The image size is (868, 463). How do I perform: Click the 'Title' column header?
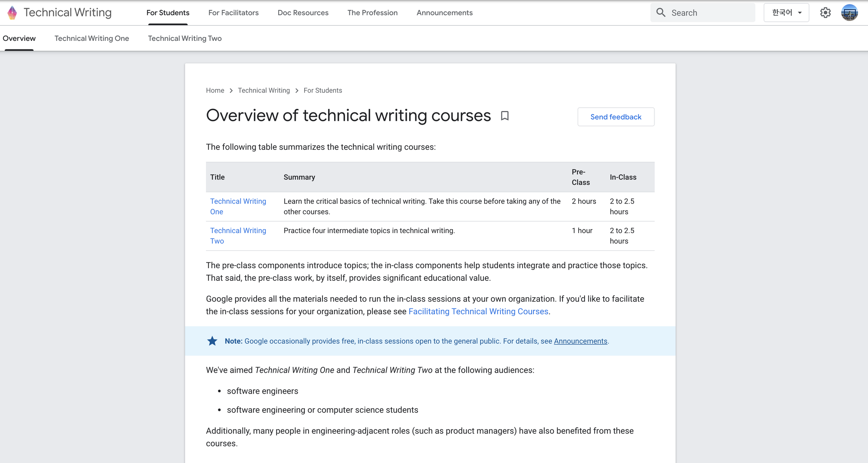coord(217,177)
